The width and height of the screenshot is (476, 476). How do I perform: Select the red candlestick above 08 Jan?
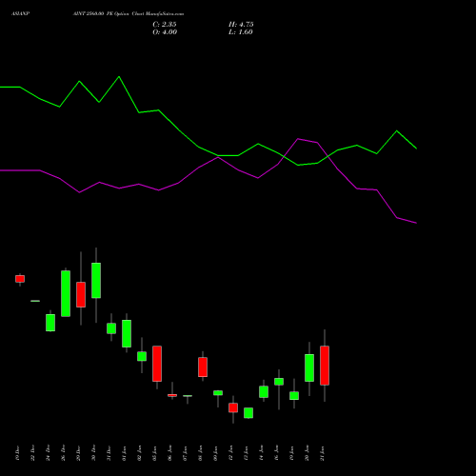[x=203, y=367]
